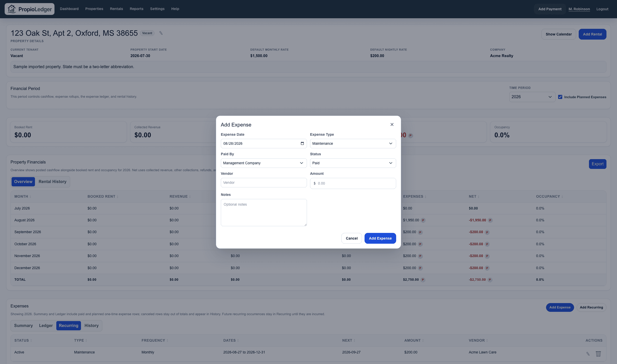617x364 pixels.
Task: Open the Reports nav item
Action: point(137,9)
